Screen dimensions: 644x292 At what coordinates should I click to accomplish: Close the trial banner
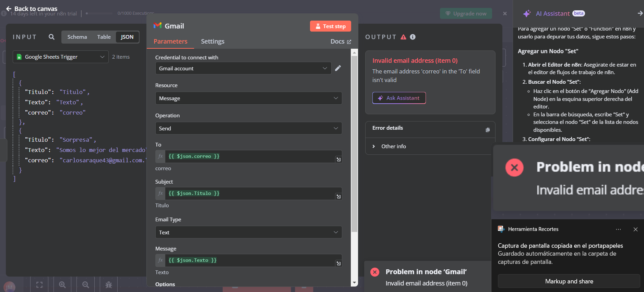[x=505, y=14]
